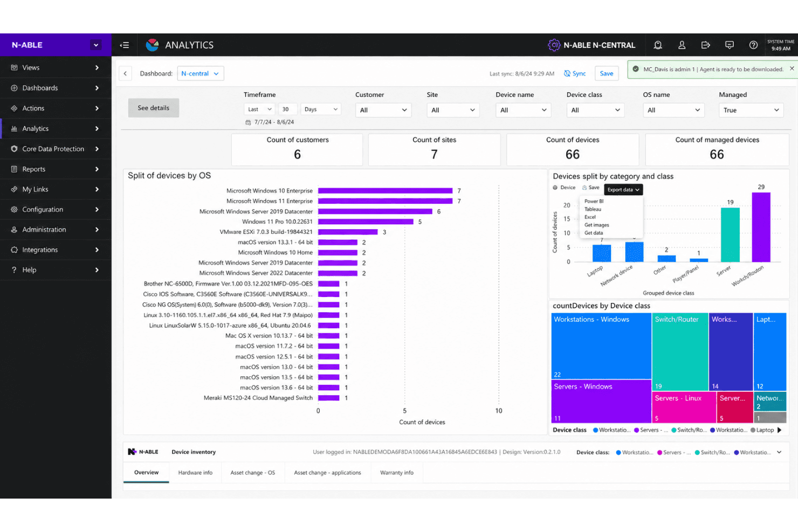Image resolution: width=798 pixels, height=532 pixels.
Task: Click the sign out icon
Action: (x=705, y=45)
